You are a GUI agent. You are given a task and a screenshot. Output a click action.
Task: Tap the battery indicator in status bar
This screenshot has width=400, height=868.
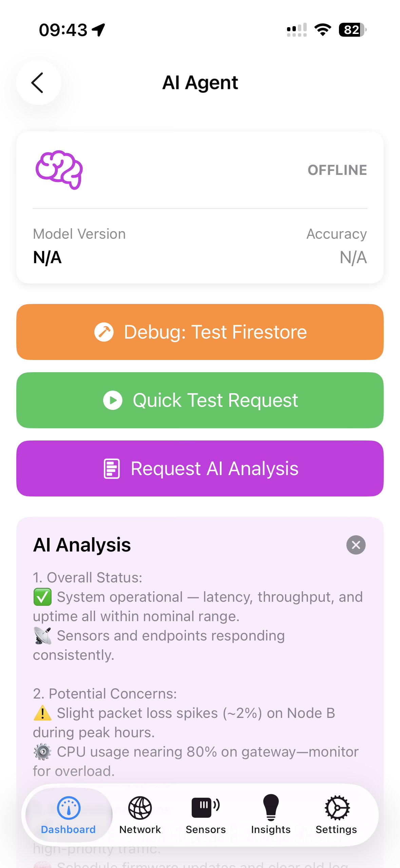(x=352, y=30)
